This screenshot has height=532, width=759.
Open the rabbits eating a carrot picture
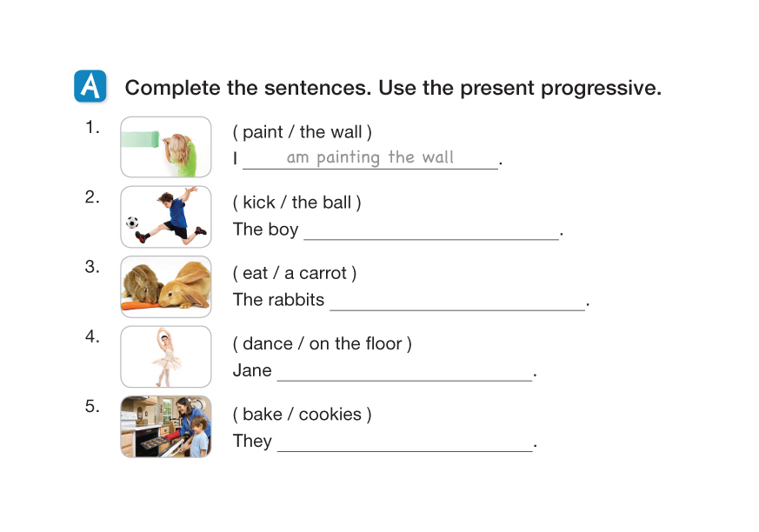click(x=165, y=287)
